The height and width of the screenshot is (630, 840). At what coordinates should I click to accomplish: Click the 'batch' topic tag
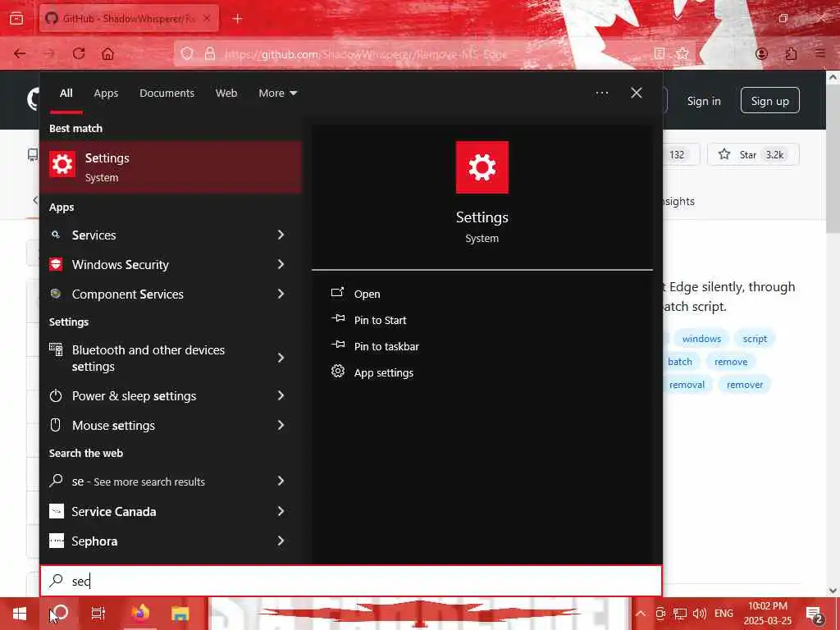coord(679,362)
